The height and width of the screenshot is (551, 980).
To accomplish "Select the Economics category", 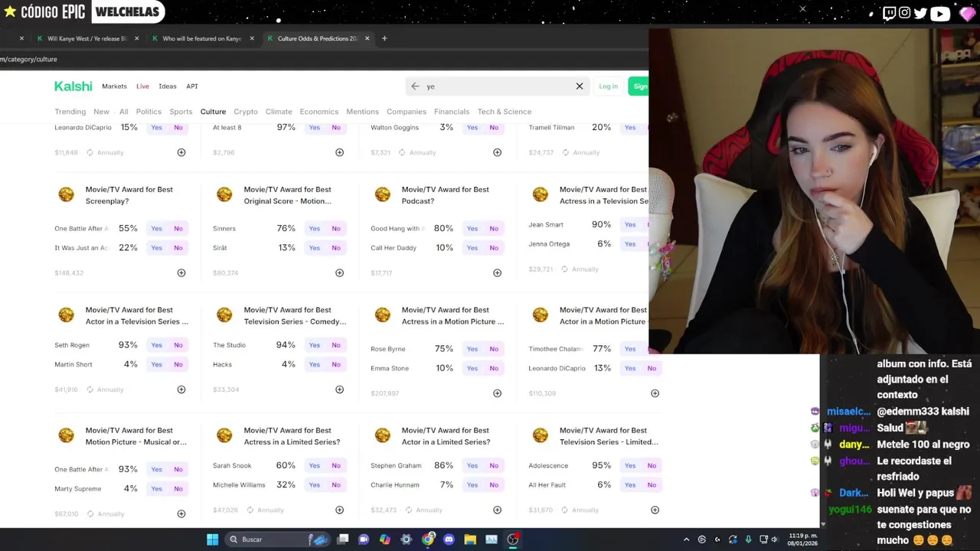I will [318, 112].
